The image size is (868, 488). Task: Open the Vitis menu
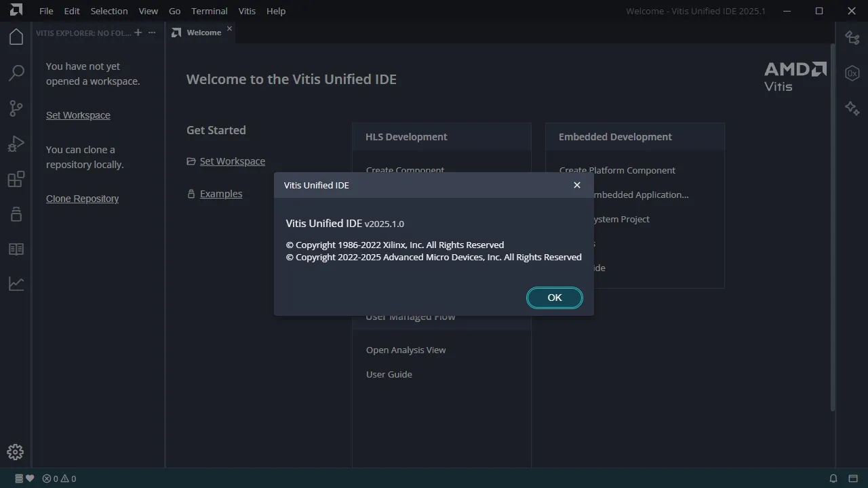[x=248, y=11]
